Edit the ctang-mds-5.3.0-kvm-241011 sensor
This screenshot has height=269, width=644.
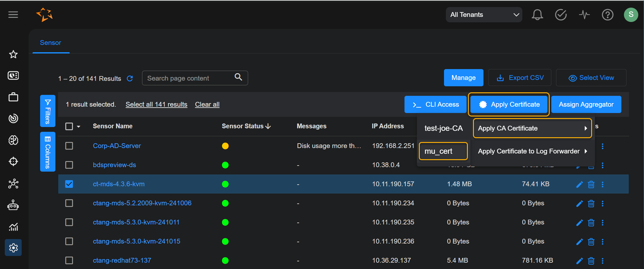(579, 223)
